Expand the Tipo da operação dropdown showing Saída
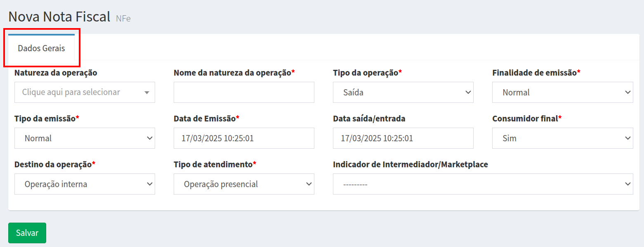Screen dimensions: 644x247 tap(403, 92)
